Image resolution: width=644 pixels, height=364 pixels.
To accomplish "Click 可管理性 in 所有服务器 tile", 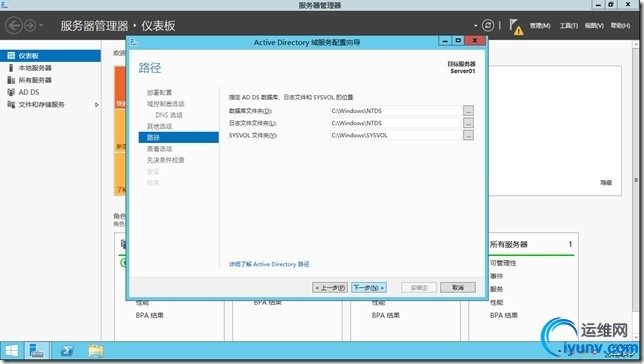I will pyautogui.click(x=503, y=263).
